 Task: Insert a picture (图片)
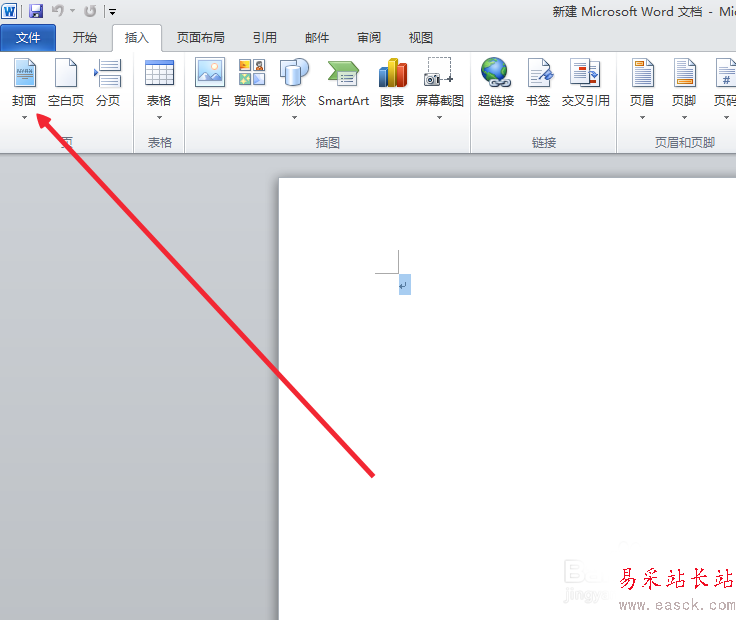[x=210, y=84]
